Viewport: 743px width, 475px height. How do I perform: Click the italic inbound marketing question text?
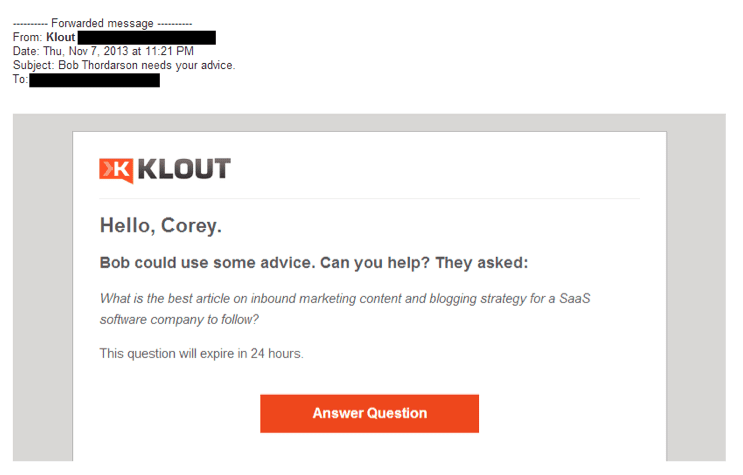click(x=345, y=308)
